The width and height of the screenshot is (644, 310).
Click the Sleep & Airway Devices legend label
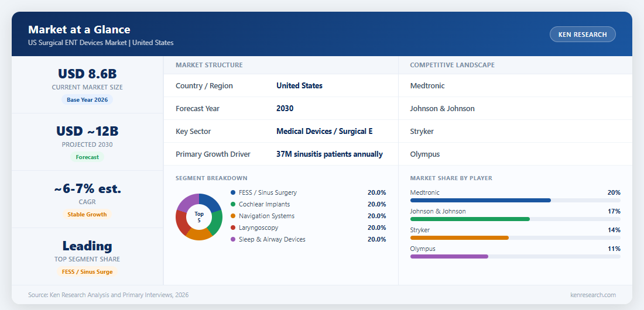(x=272, y=239)
